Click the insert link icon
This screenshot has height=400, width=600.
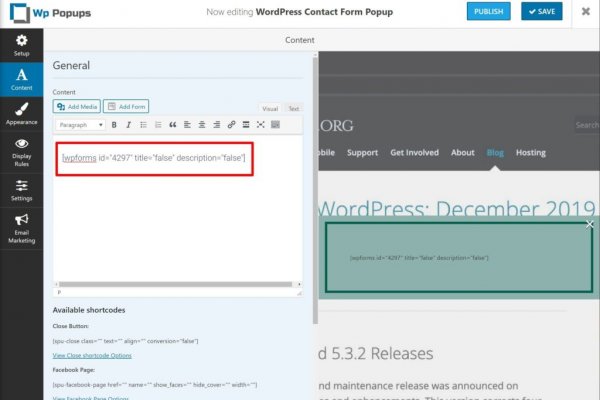232,125
